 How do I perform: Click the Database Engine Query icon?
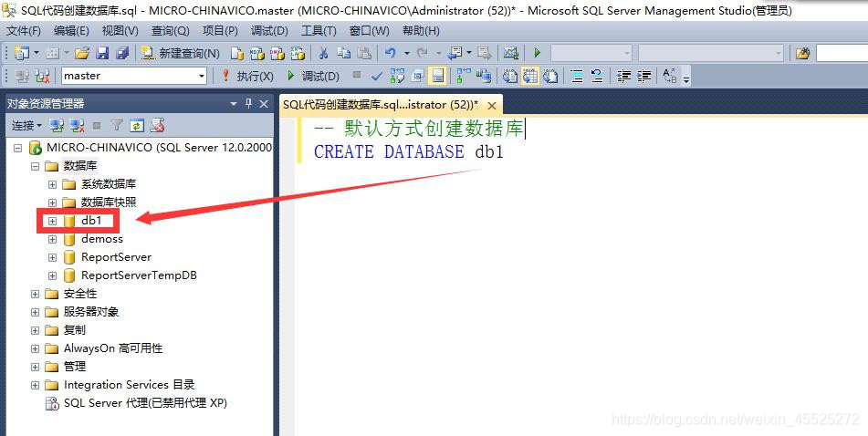pyautogui.click(x=237, y=53)
